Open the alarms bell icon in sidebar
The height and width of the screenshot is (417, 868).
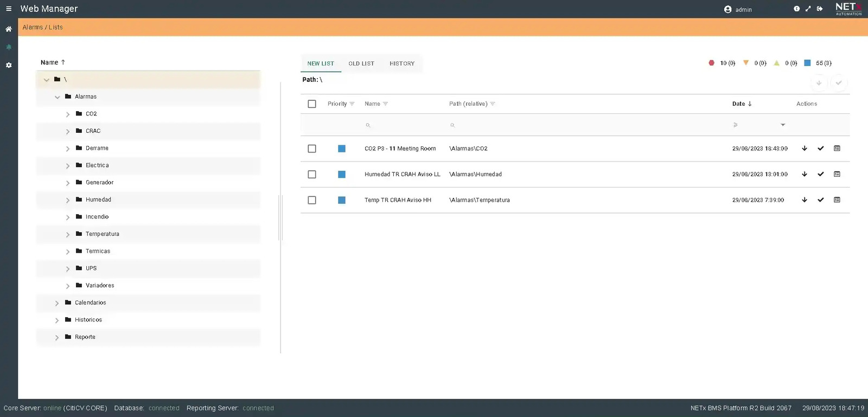click(x=9, y=47)
